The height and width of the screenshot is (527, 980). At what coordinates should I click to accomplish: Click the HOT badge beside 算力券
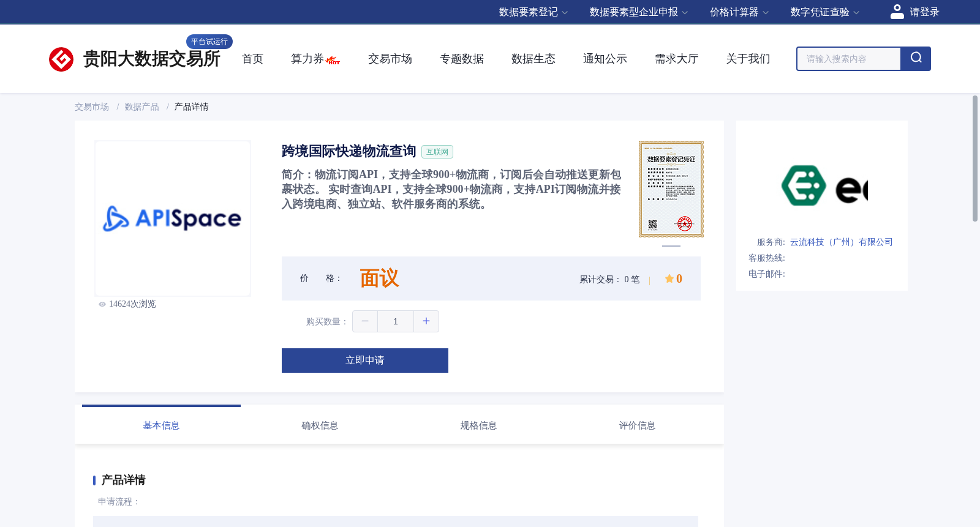(x=333, y=61)
